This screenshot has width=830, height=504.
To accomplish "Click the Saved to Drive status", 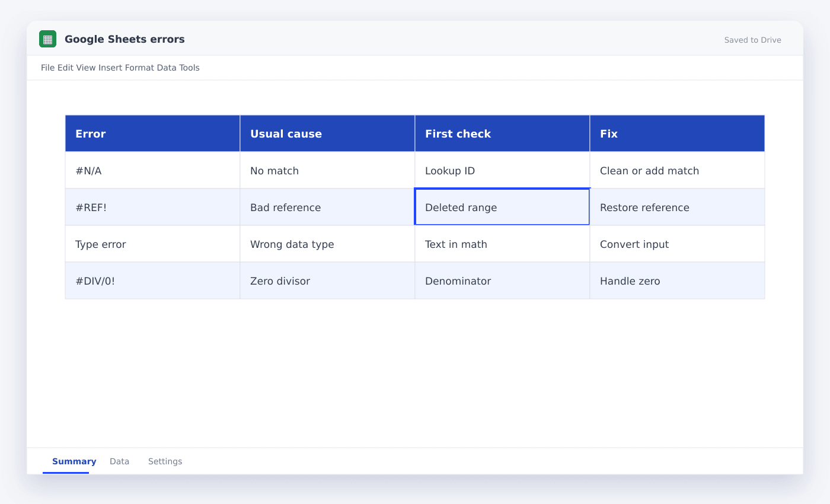I will [752, 40].
